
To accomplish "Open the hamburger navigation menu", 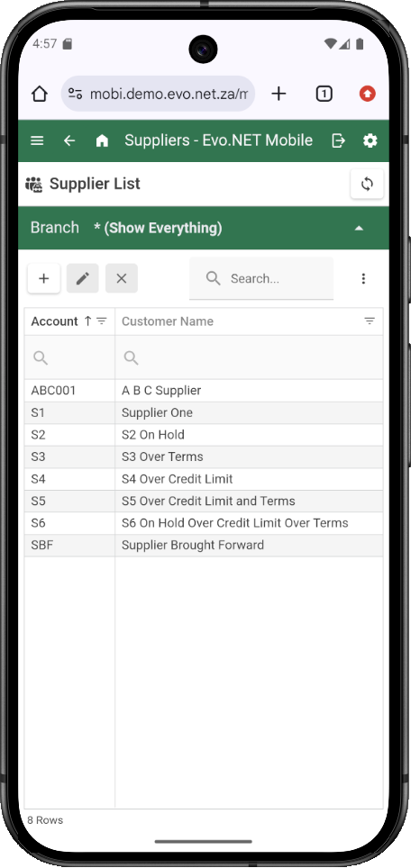I will [37, 140].
